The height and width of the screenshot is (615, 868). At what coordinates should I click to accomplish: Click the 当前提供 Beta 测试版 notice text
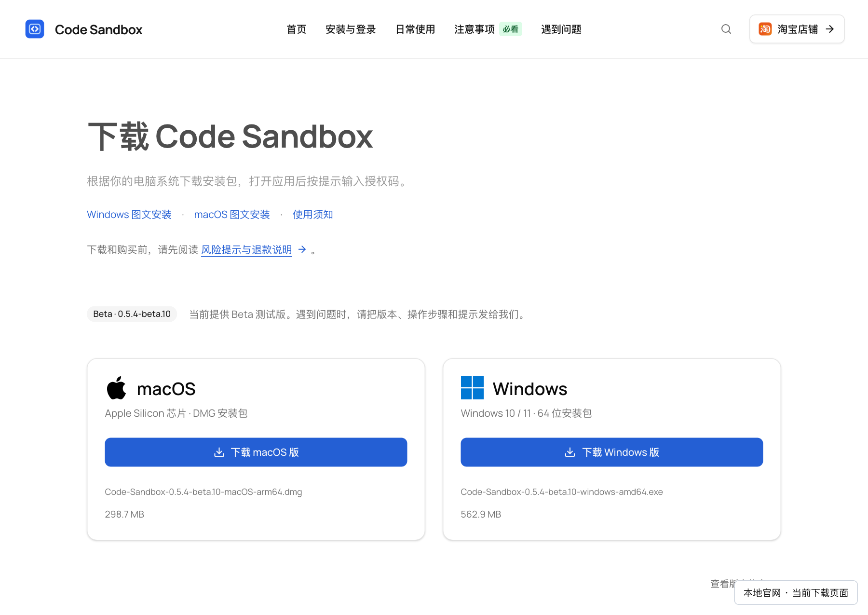click(358, 314)
